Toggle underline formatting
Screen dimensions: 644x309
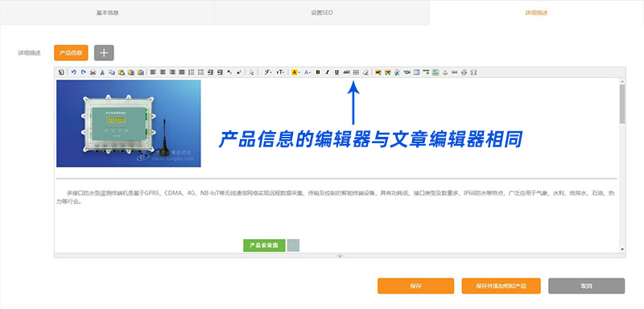(x=336, y=72)
